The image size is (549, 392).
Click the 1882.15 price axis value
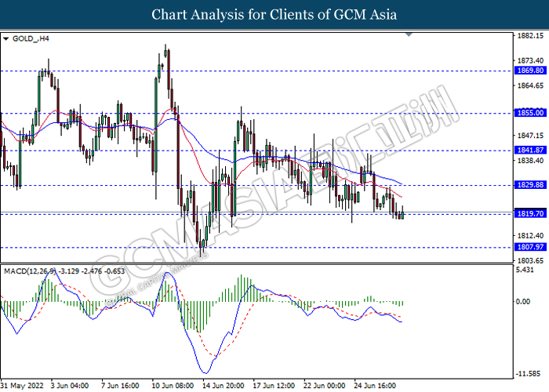pyautogui.click(x=530, y=36)
